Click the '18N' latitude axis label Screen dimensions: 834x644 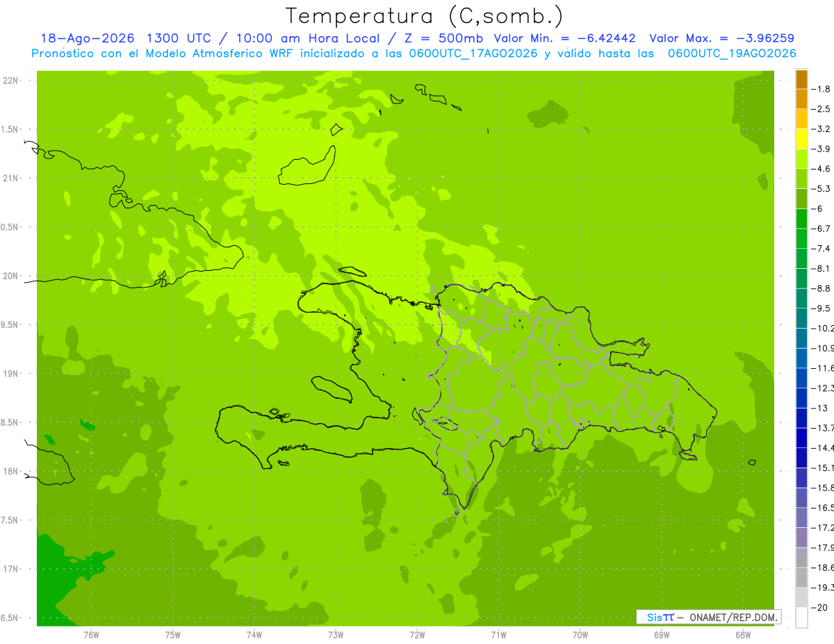[x=10, y=472]
